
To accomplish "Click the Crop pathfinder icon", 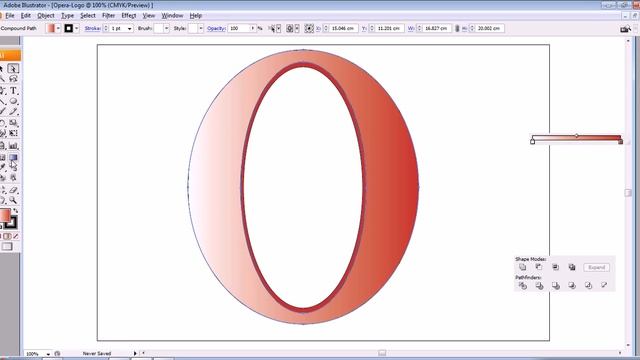I will click(x=572, y=285).
